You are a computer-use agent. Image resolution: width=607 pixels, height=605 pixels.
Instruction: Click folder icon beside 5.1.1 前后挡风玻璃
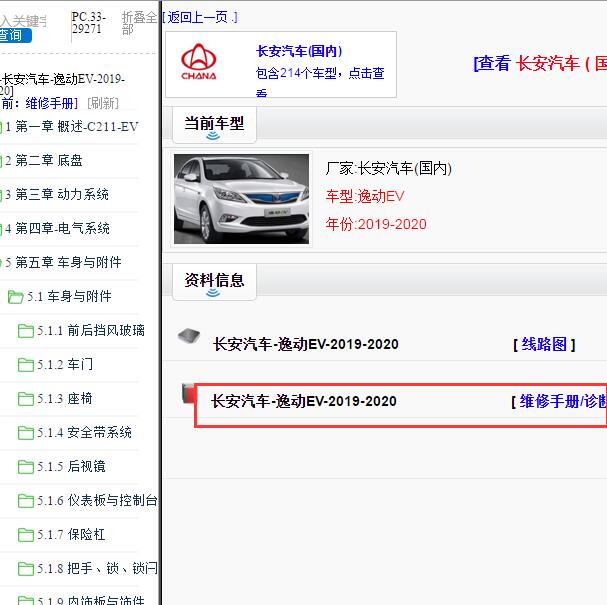26,331
